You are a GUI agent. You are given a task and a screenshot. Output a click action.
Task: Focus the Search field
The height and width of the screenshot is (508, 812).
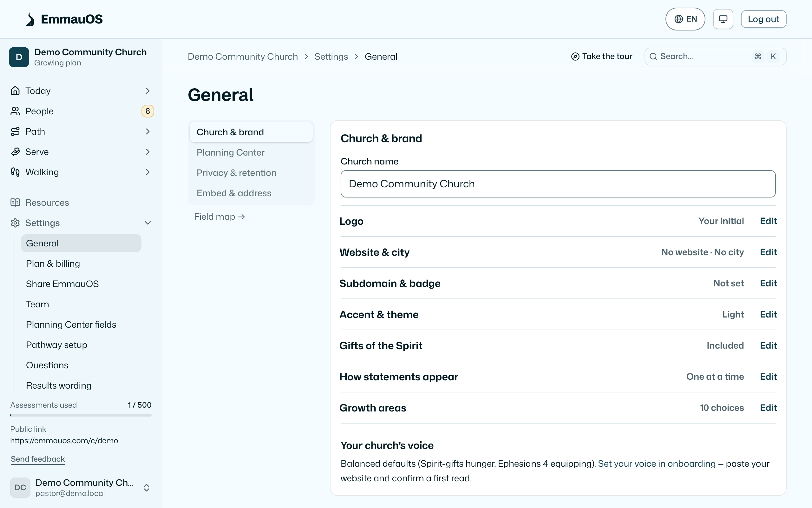pyautogui.click(x=715, y=57)
